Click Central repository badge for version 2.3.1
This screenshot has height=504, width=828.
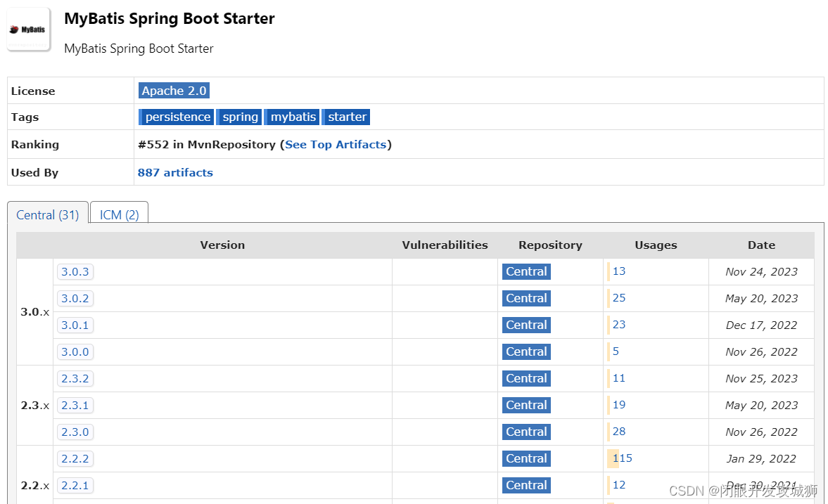(526, 406)
